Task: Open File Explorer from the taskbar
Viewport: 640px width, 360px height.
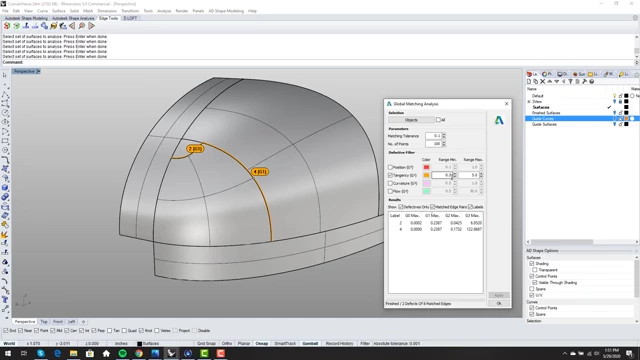Action: point(73,353)
